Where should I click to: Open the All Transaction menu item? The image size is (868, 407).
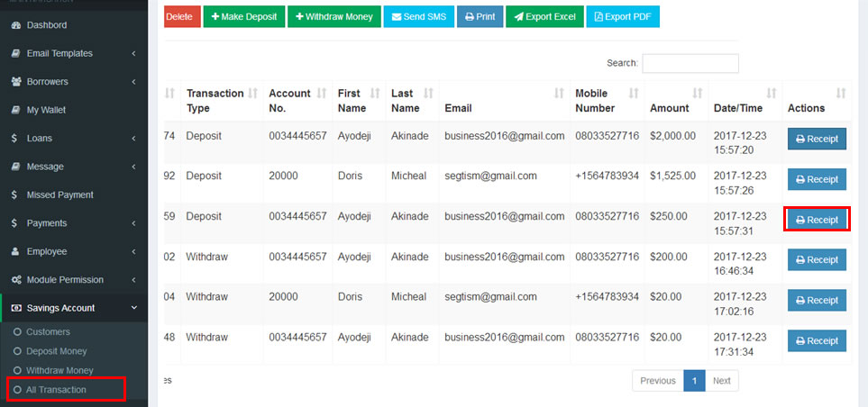click(56, 390)
